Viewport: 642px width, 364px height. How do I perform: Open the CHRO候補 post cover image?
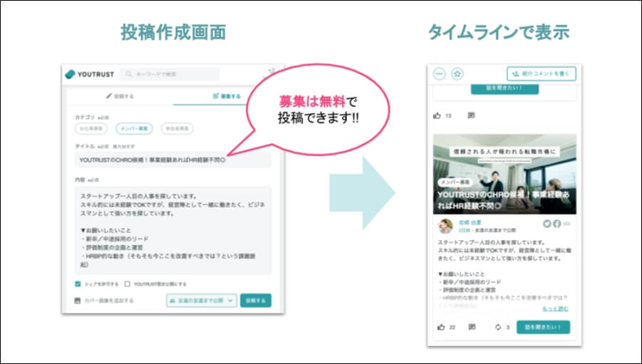[x=504, y=174]
